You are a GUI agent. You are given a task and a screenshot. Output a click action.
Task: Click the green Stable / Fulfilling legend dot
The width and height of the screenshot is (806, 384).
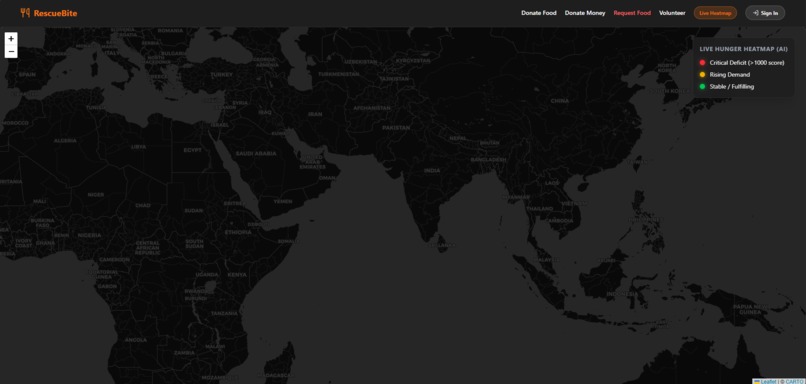(x=702, y=86)
